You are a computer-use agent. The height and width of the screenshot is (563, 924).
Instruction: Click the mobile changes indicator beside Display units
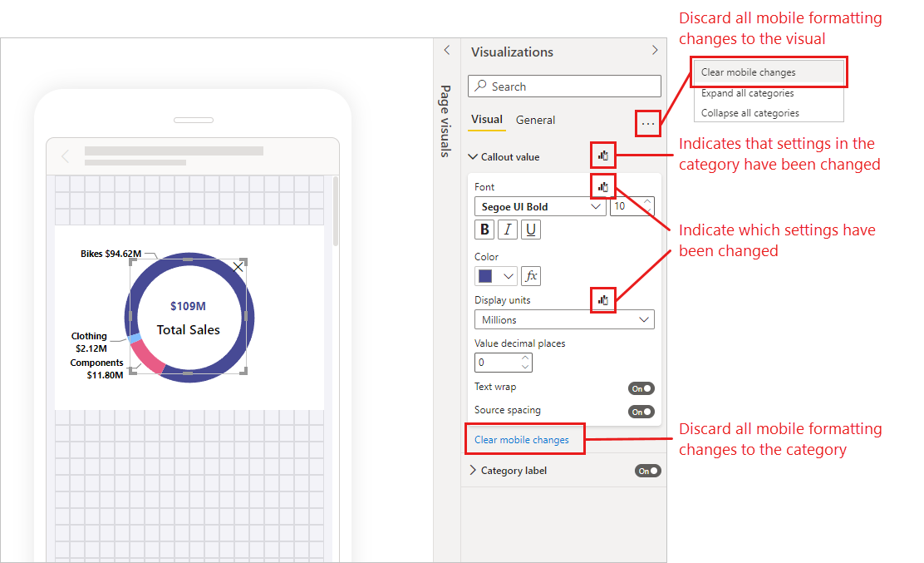602,299
